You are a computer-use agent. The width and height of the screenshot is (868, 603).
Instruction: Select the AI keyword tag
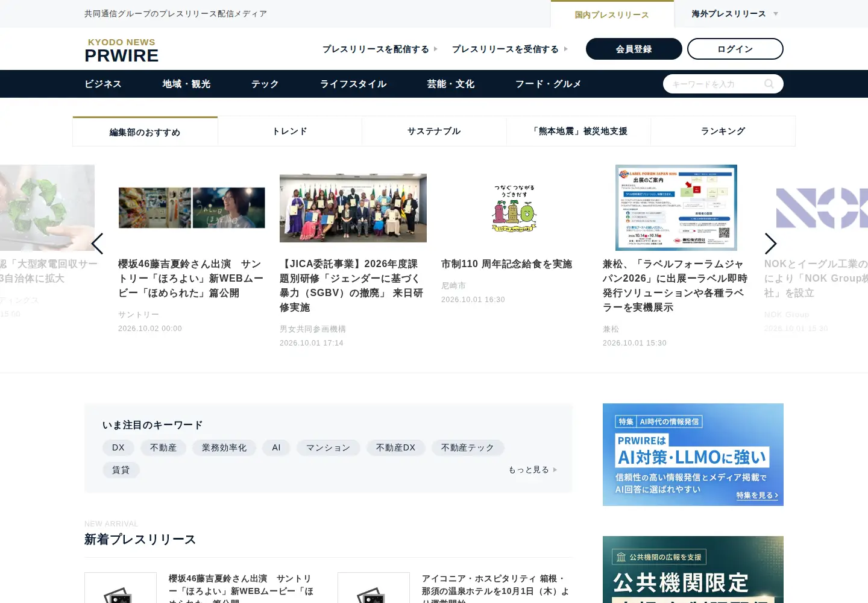(276, 447)
